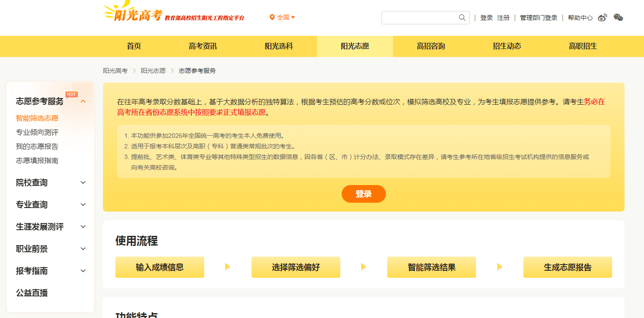The width and height of the screenshot is (644, 318).
Task: Open the 阳光选科 nav tab
Action: click(x=279, y=46)
